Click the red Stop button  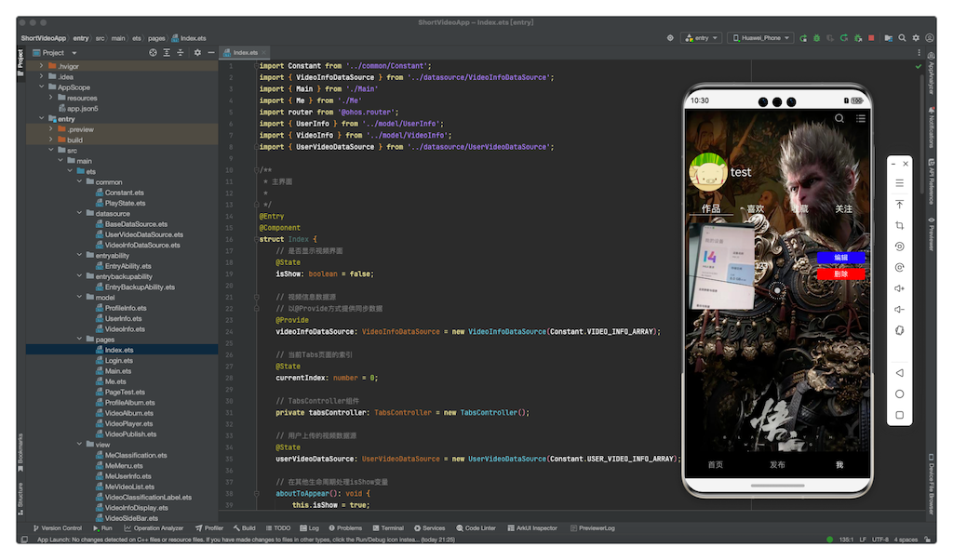pos(871,37)
